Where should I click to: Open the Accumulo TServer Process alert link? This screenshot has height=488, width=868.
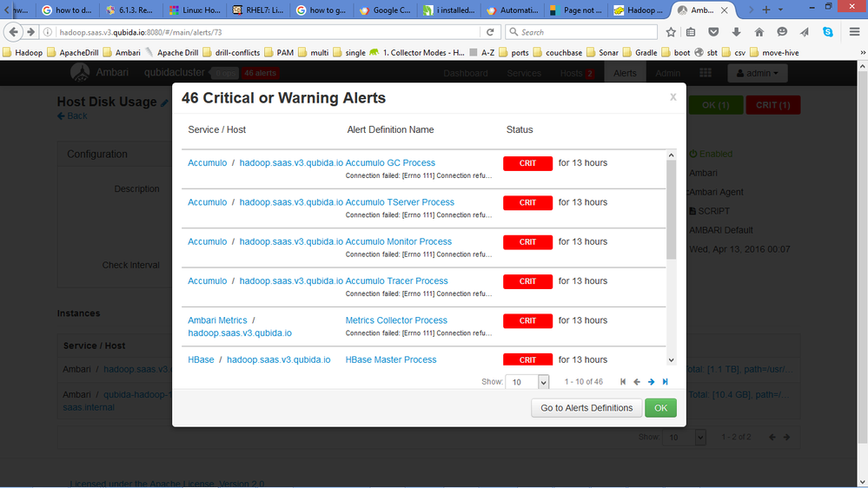[400, 202]
